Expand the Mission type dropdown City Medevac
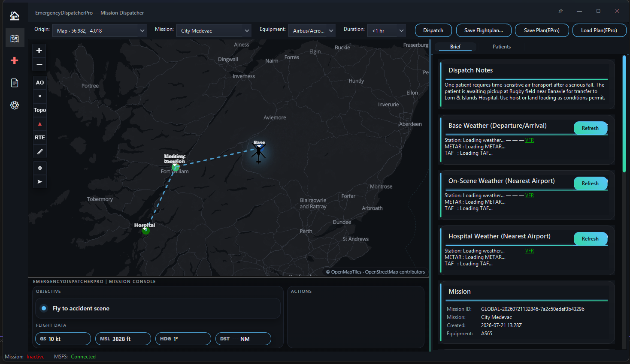630x364 pixels. pyautogui.click(x=214, y=30)
